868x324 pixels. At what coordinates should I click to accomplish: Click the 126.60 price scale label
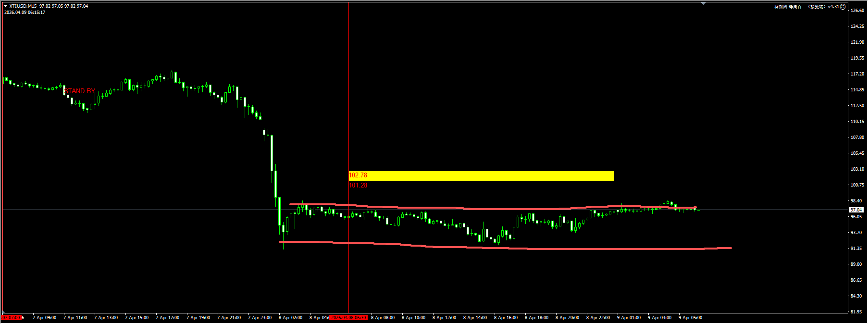(x=857, y=11)
